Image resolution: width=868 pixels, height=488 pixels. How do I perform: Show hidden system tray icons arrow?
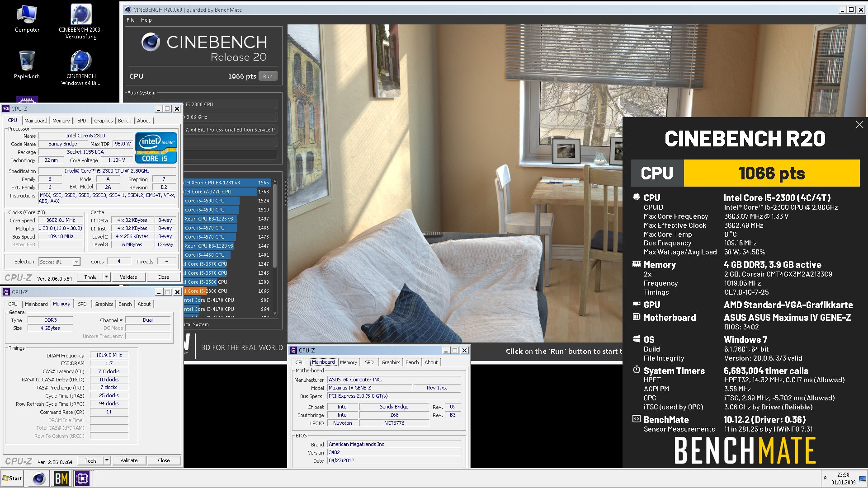tap(825, 478)
